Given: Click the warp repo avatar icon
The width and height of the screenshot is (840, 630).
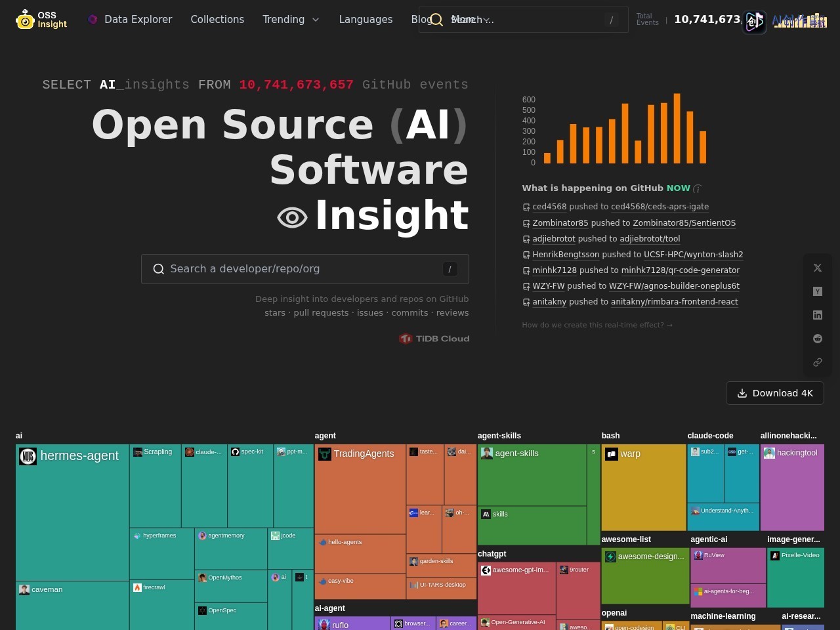Looking at the screenshot, I should click(611, 453).
